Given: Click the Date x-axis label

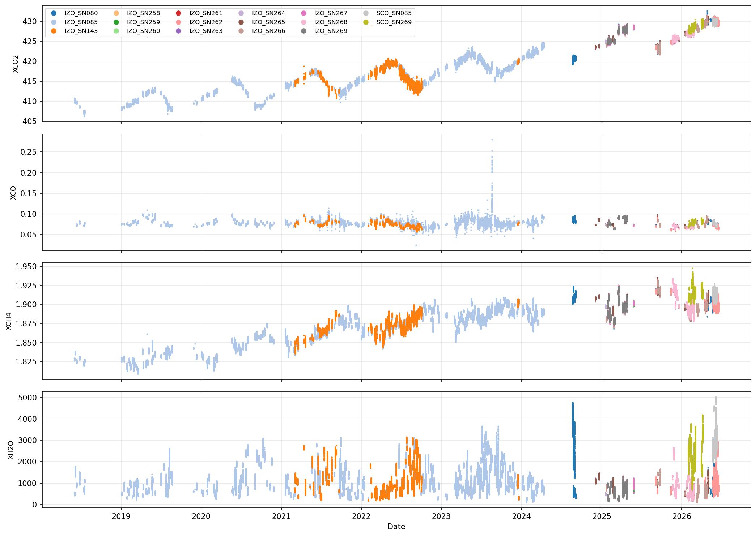Looking at the screenshot, I should click(x=396, y=527).
